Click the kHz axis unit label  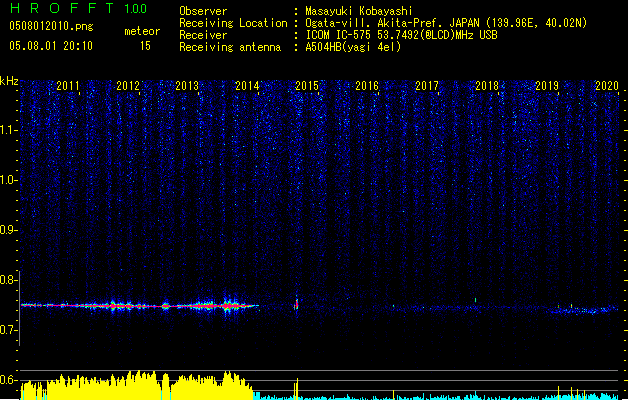[x=9, y=81]
